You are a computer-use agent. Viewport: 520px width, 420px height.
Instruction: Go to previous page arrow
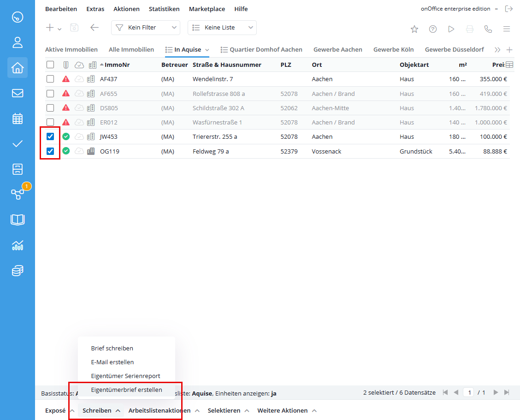click(x=456, y=392)
